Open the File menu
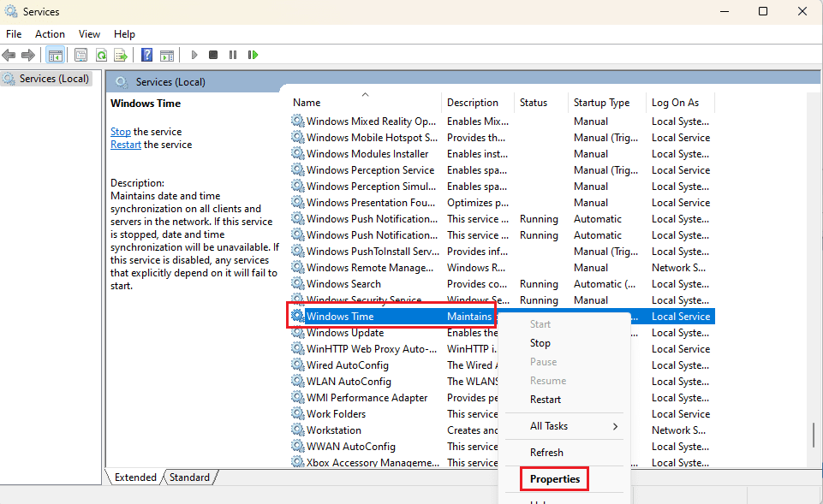 pyautogui.click(x=14, y=34)
